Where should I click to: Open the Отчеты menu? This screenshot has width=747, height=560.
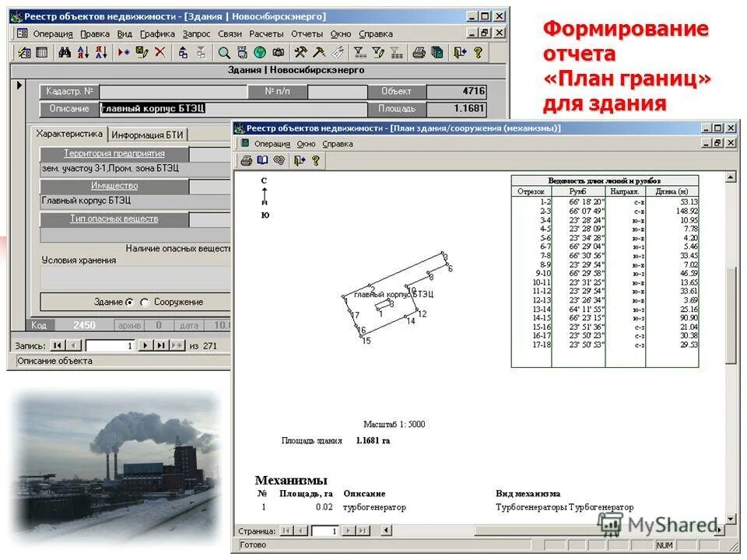(307, 33)
